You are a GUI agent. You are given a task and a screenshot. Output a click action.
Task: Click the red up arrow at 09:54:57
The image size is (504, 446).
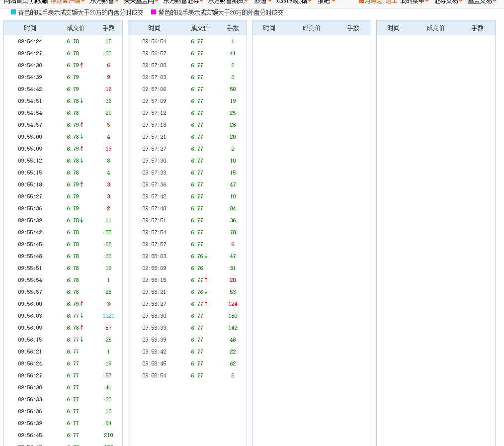(x=82, y=125)
